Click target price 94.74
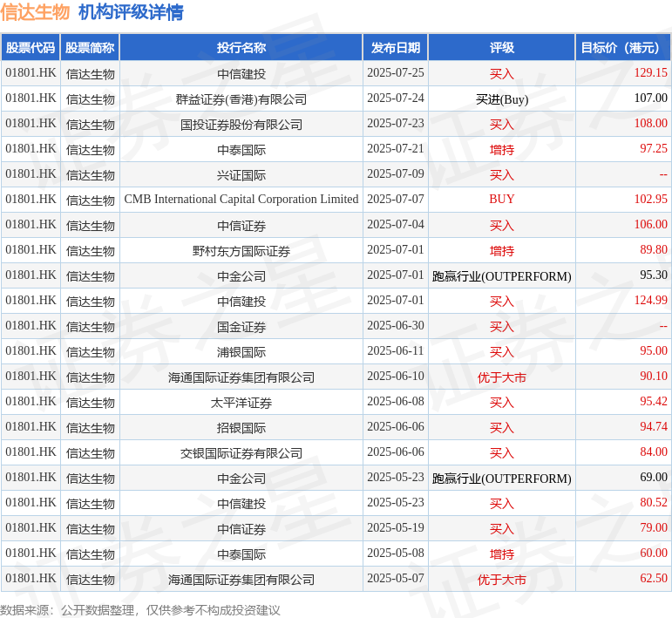 pyautogui.click(x=654, y=427)
